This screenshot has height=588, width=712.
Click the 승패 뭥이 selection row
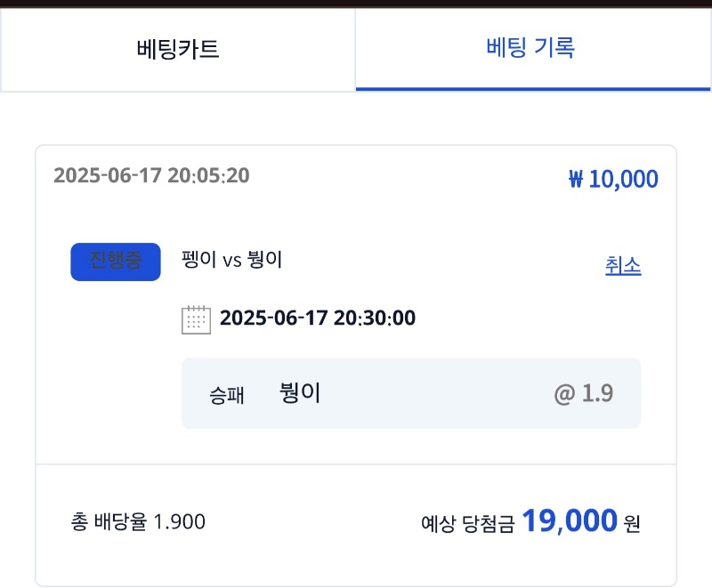point(411,393)
